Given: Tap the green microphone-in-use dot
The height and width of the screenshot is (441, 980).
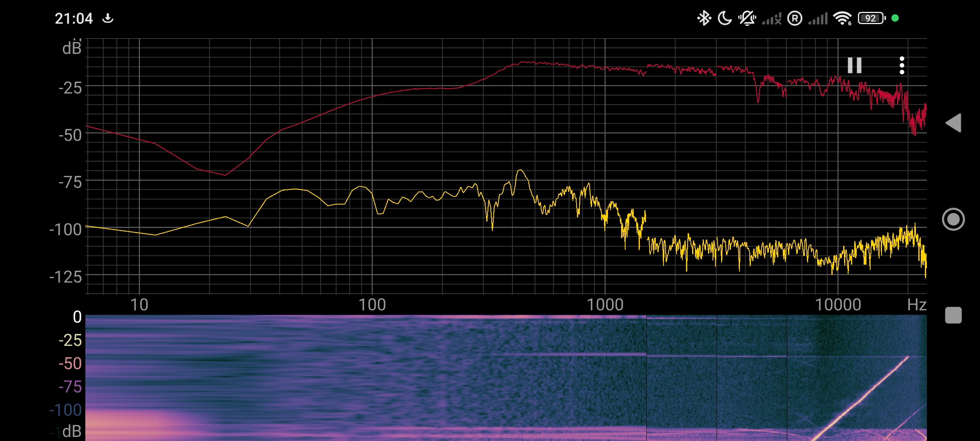Looking at the screenshot, I should coord(895,18).
